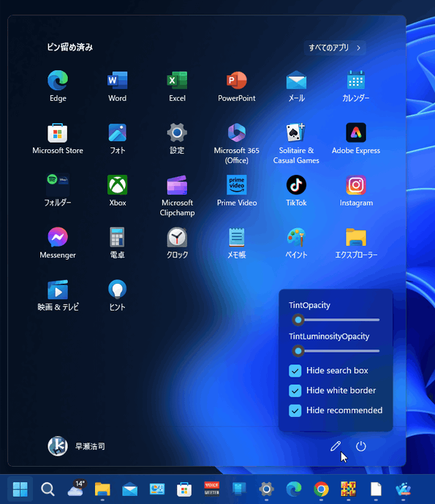435x504 pixels.
Task: Launch Adobe Express
Action: pyautogui.click(x=356, y=138)
